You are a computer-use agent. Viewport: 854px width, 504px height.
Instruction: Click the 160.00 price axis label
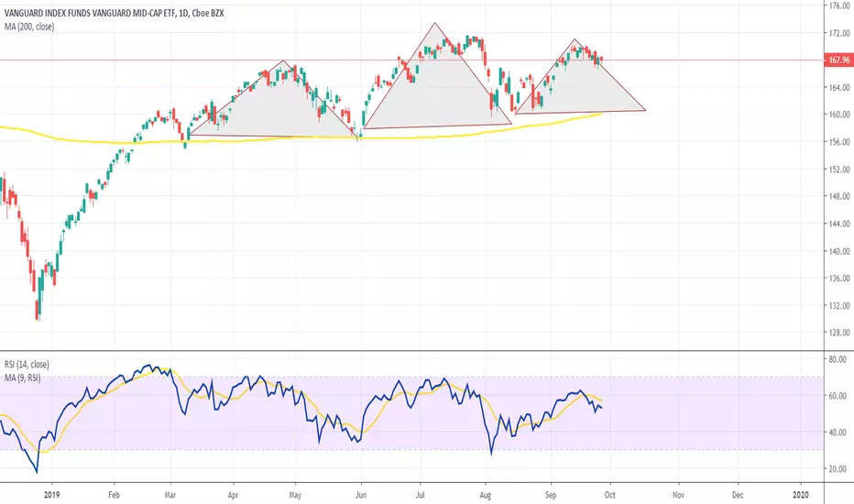pos(838,115)
